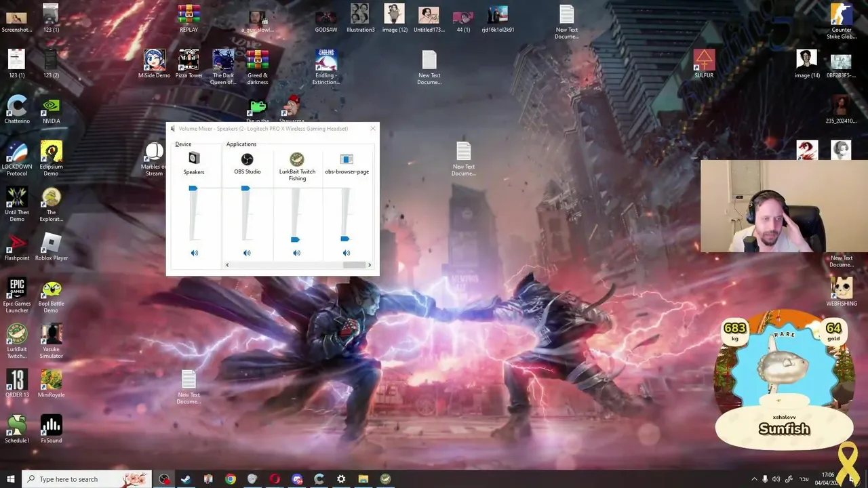868x488 pixels.
Task: Select the image (14) desktop file
Action: pos(807,64)
